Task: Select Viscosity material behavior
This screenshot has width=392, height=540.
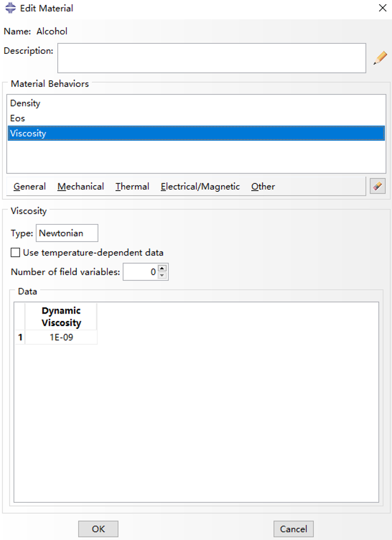Action: [28, 134]
